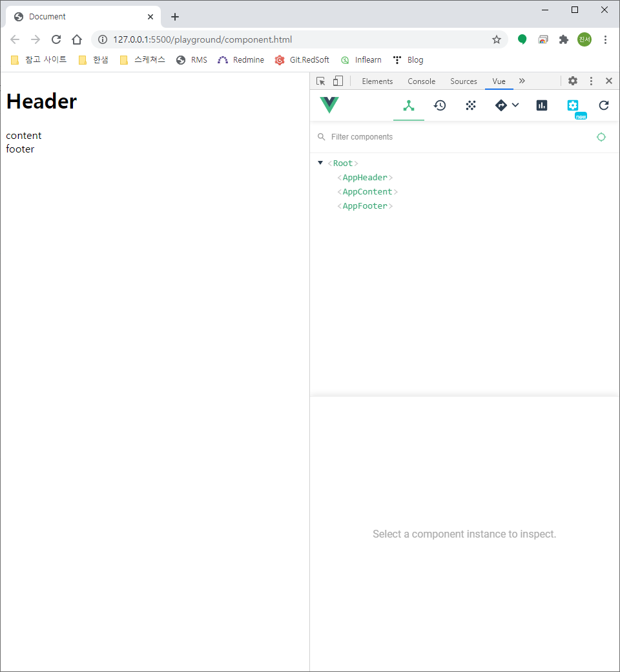Open the Vue routing tab icon
Viewport: 620px width, 672px height.
click(x=501, y=105)
